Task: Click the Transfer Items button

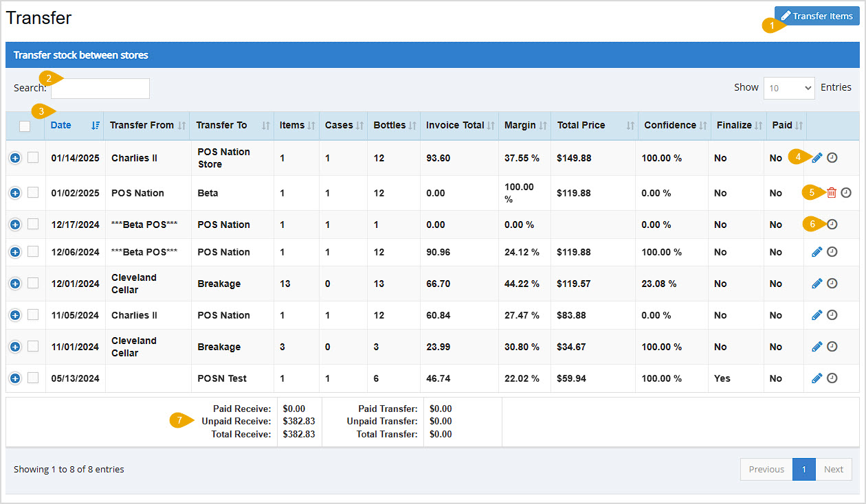Action: 817,15
